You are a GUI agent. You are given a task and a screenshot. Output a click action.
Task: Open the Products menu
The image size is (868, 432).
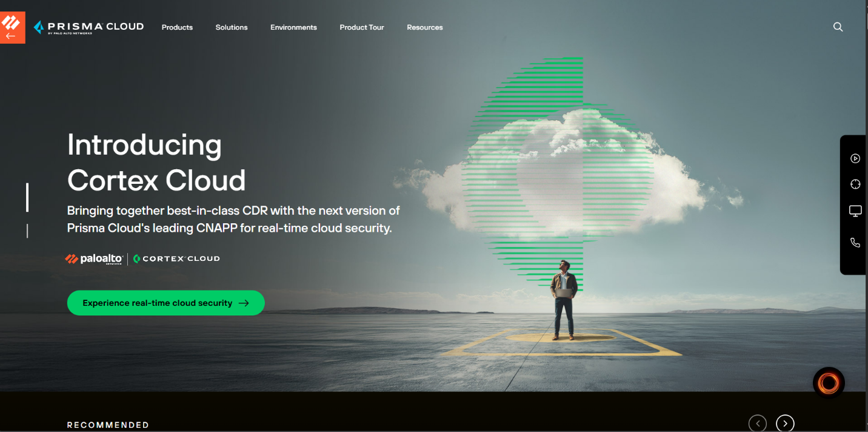click(177, 27)
